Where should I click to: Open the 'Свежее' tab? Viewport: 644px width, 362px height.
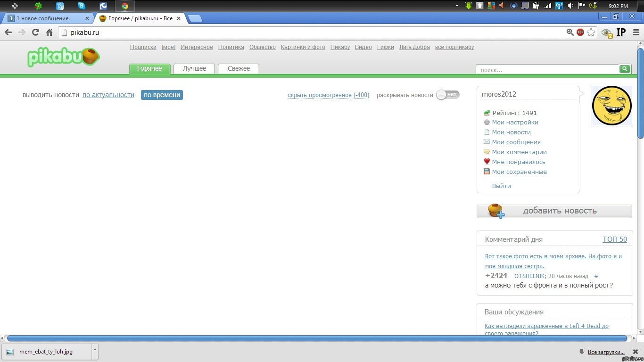[x=239, y=69]
